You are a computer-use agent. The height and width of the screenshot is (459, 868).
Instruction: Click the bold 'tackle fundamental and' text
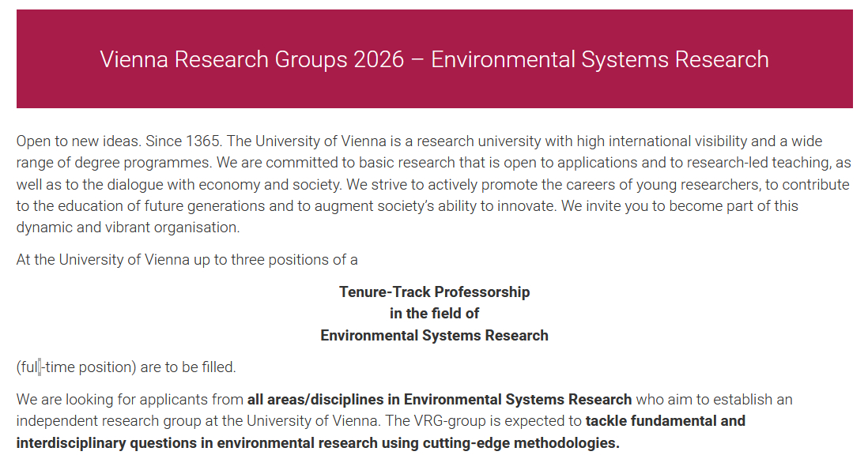coord(666,420)
